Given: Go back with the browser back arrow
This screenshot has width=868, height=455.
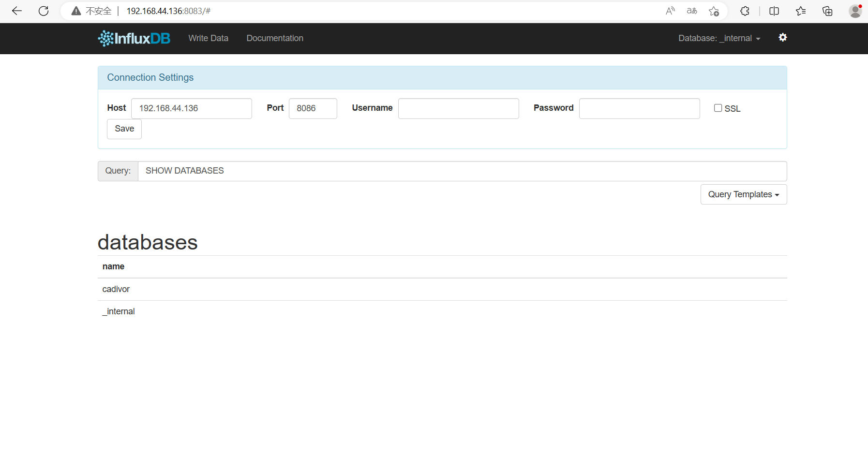Looking at the screenshot, I should click(17, 11).
